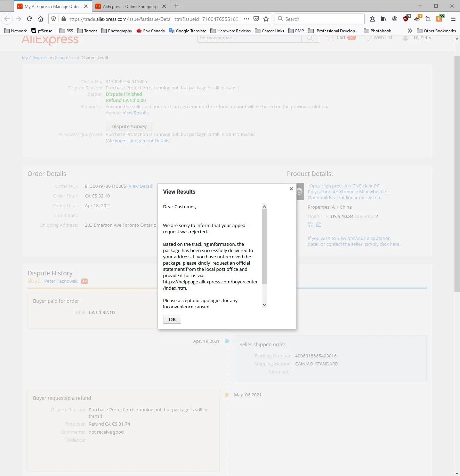
Task: Click the Wish List heart icon
Action: pyautogui.click(x=368, y=38)
